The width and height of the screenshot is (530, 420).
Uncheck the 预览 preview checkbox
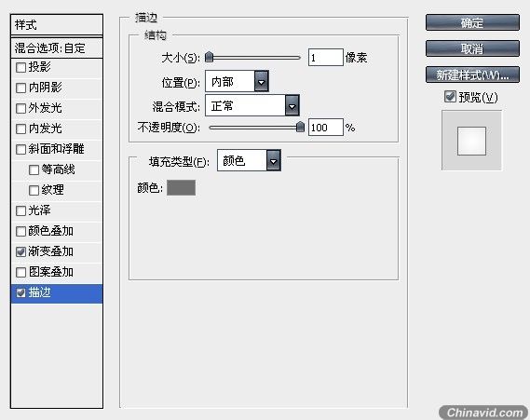[450, 97]
